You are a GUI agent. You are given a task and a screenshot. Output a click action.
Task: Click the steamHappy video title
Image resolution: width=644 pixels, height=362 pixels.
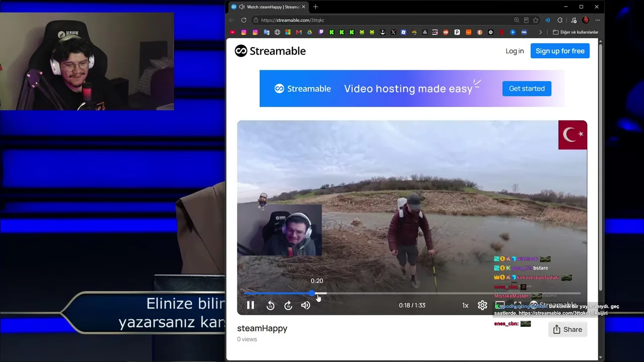coord(262,328)
